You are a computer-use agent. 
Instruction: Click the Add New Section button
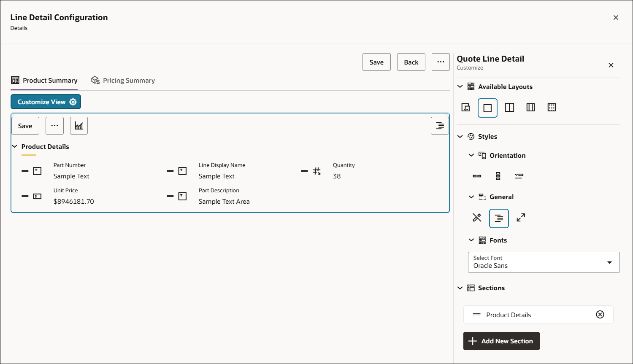coord(501,341)
